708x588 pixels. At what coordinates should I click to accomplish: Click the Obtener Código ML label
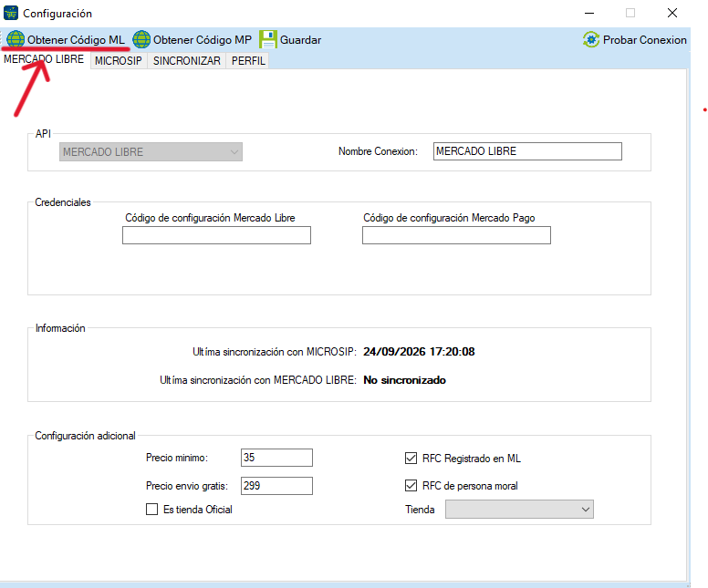pos(76,40)
